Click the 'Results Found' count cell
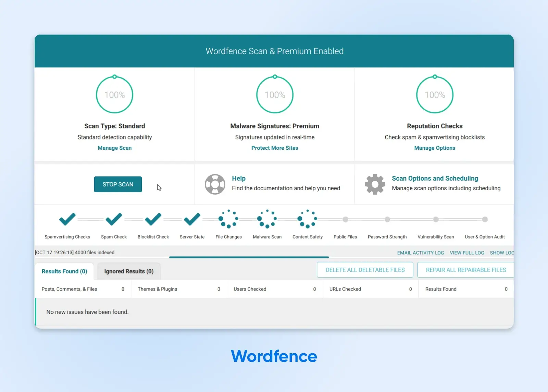Viewport: 548px width, 392px height. (x=466, y=289)
